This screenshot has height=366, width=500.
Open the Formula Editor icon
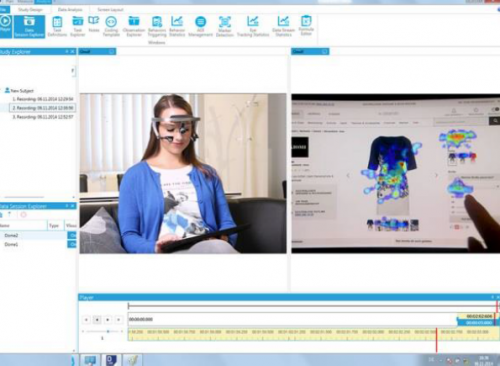pos(306,25)
